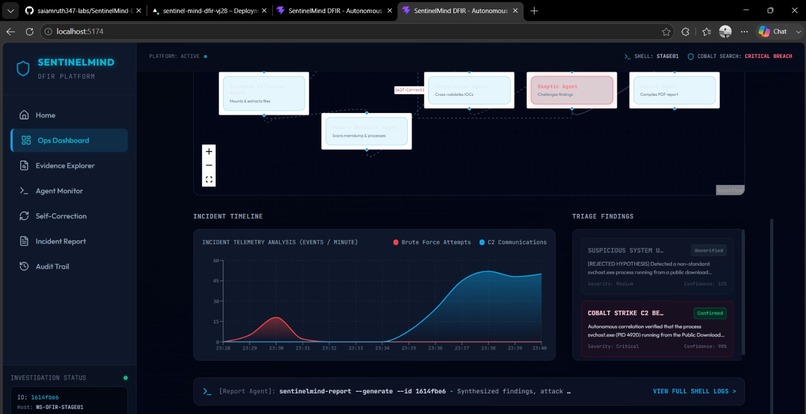Viewport: 806px width, 414px height.
Task: Click the Cobalt Search shield icon in header
Action: [x=691, y=57]
